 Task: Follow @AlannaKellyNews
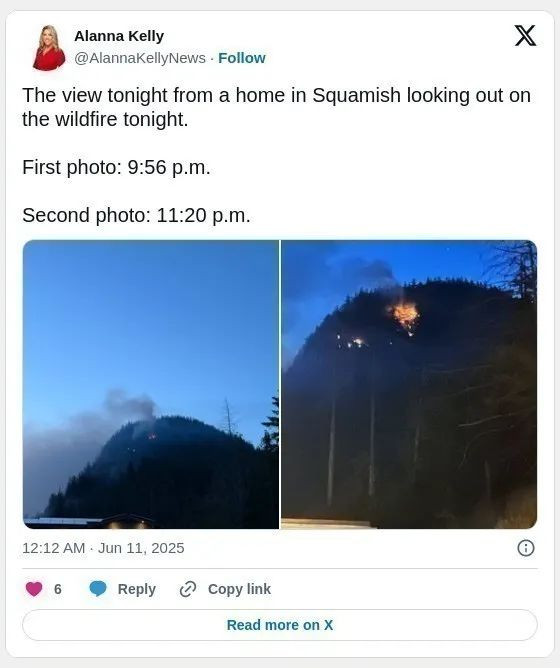(242, 58)
